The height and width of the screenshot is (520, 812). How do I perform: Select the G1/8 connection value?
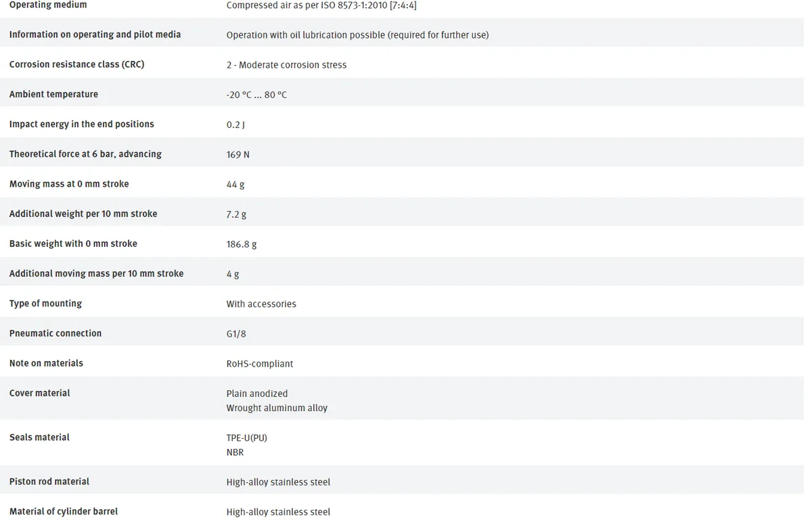[236, 333]
